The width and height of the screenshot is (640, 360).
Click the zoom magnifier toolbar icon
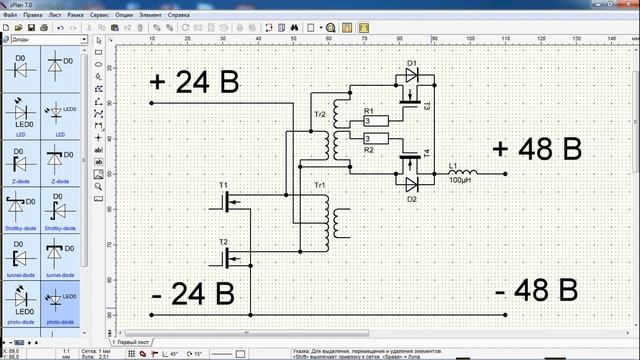pos(331,28)
